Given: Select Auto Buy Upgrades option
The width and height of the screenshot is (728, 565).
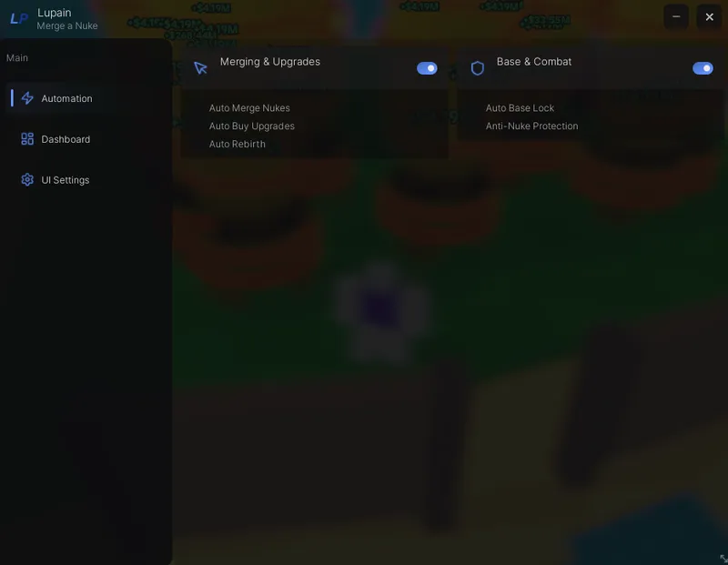Looking at the screenshot, I should coord(252,126).
